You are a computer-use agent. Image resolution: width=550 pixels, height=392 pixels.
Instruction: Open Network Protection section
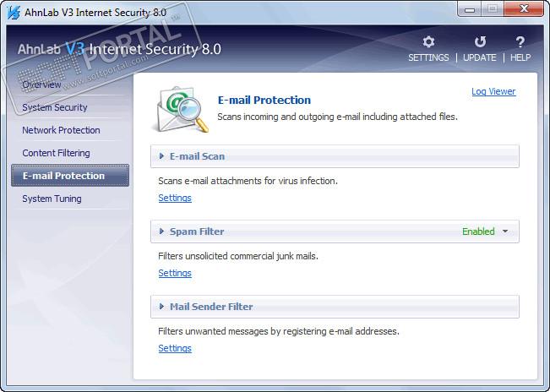click(x=61, y=130)
